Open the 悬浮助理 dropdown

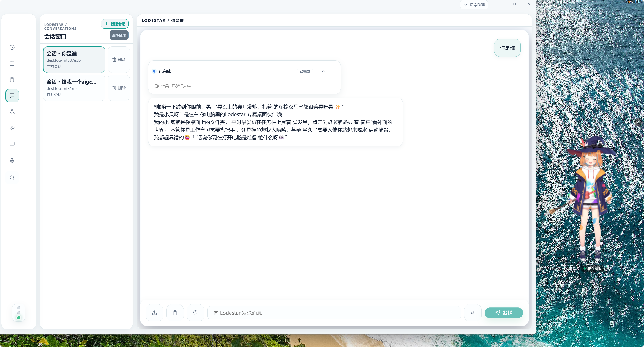(474, 5)
